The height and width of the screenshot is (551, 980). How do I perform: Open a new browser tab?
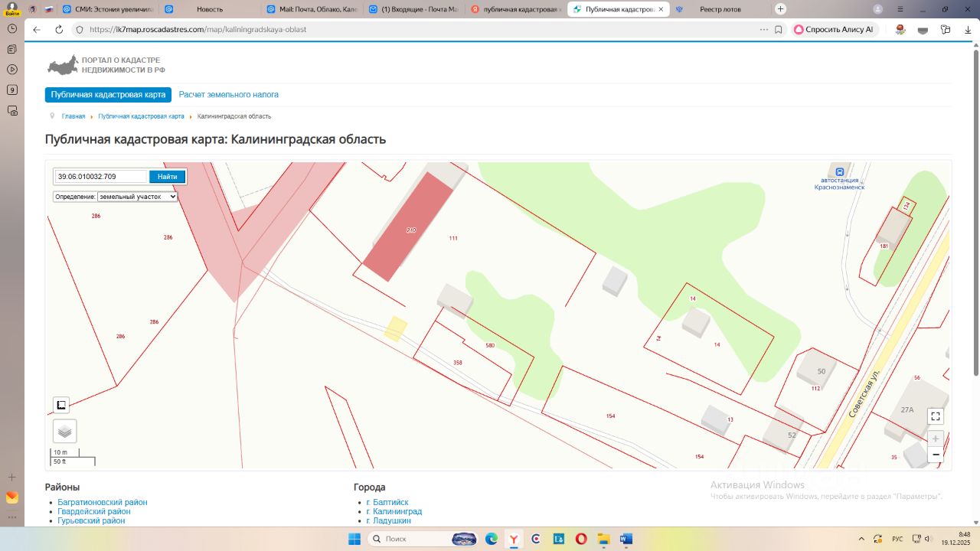click(x=780, y=9)
